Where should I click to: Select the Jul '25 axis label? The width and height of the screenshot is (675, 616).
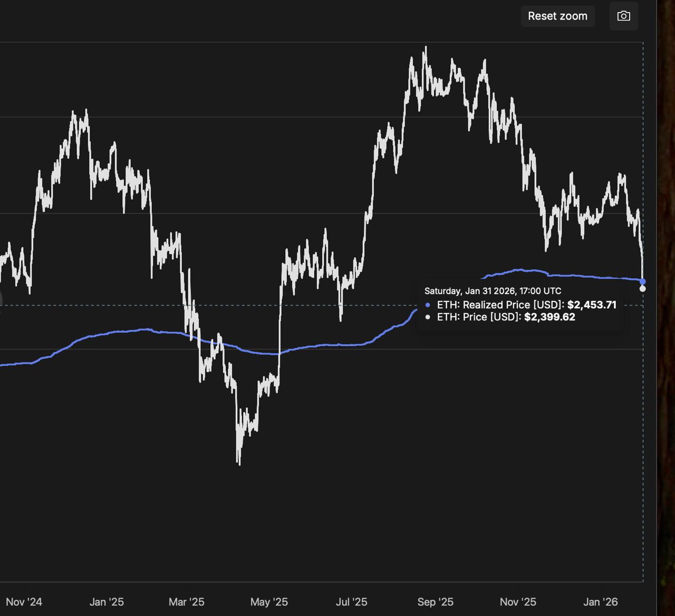pyautogui.click(x=351, y=602)
